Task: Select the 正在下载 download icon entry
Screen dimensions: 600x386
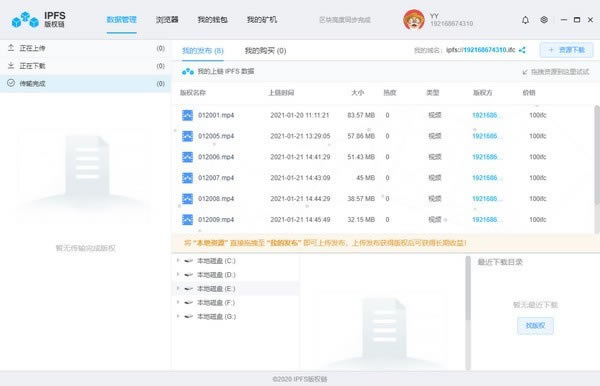Action: click(x=11, y=65)
